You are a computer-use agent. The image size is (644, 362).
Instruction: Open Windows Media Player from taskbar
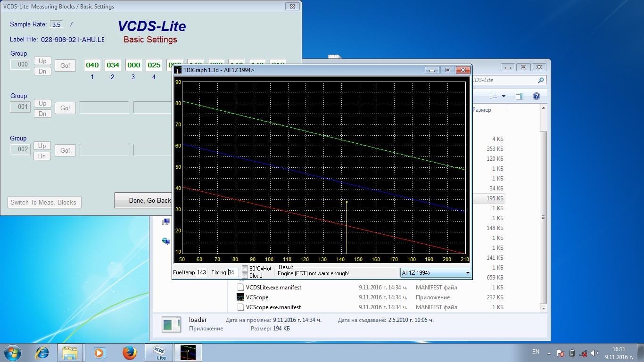tap(99, 353)
